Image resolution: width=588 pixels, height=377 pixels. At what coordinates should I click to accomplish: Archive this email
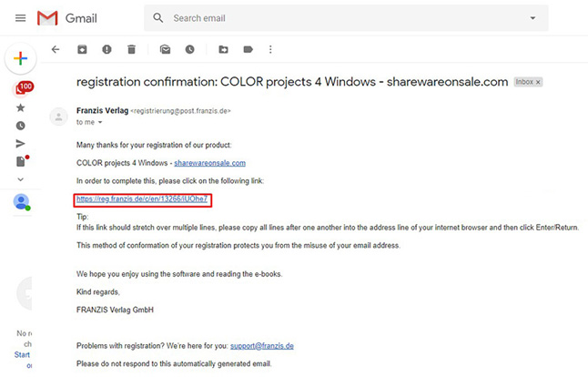pos(82,49)
